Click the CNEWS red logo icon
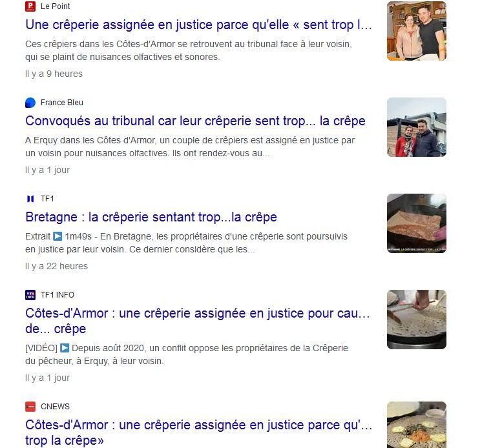 pos(30,407)
